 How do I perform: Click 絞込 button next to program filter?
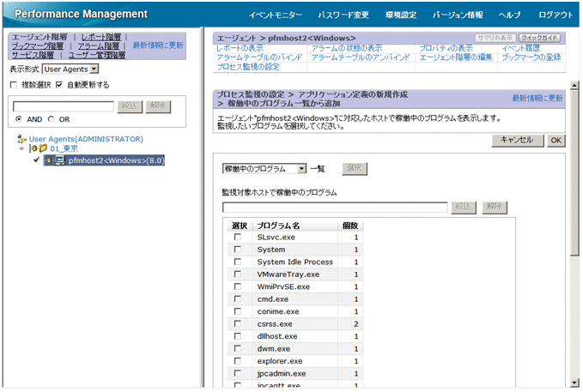coord(464,207)
